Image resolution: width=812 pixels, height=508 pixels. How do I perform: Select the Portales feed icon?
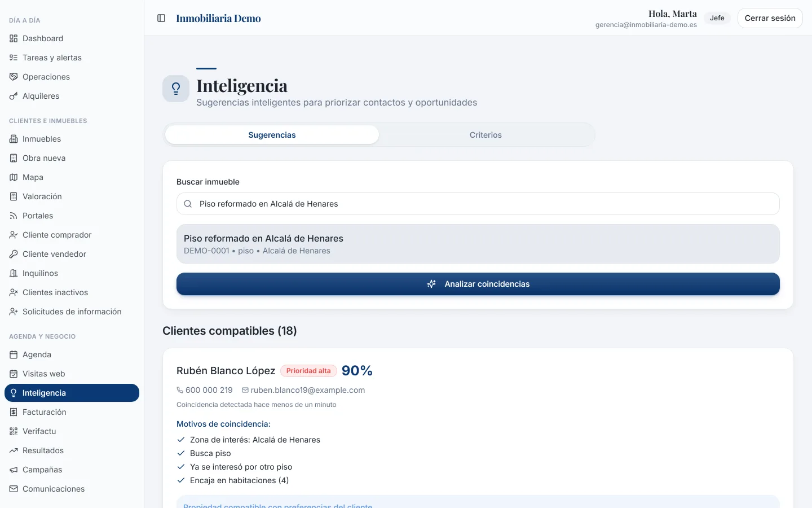14,216
